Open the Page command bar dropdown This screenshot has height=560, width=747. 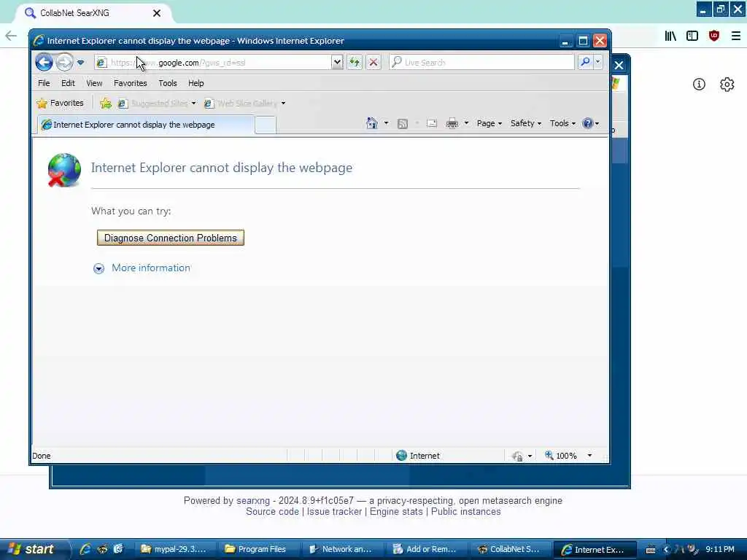pyautogui.click(x=489, y=123)
